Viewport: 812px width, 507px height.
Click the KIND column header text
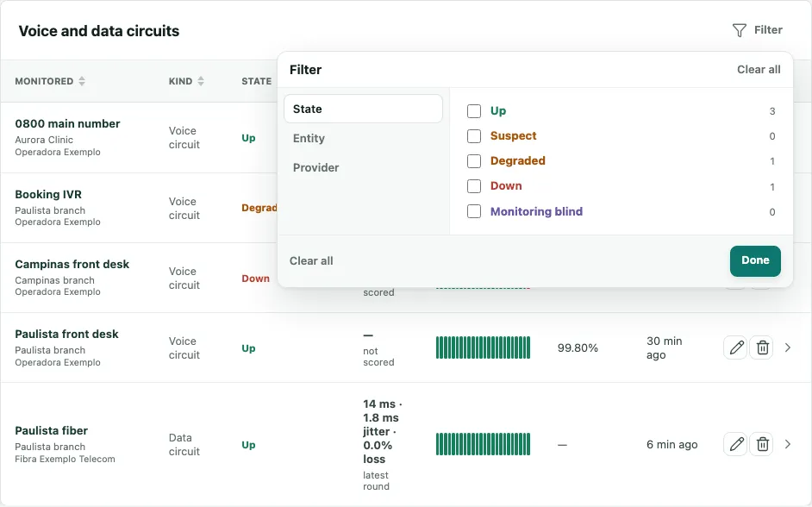[180, 81]
